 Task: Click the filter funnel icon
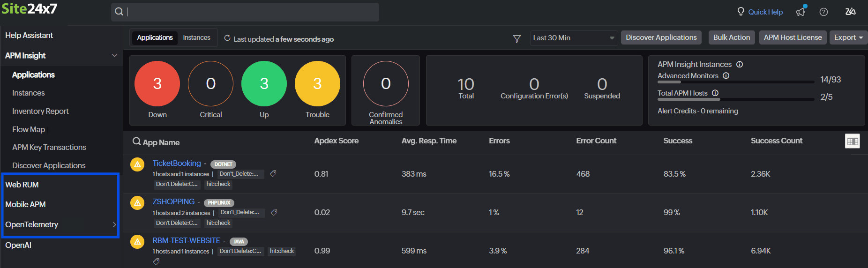516,38
